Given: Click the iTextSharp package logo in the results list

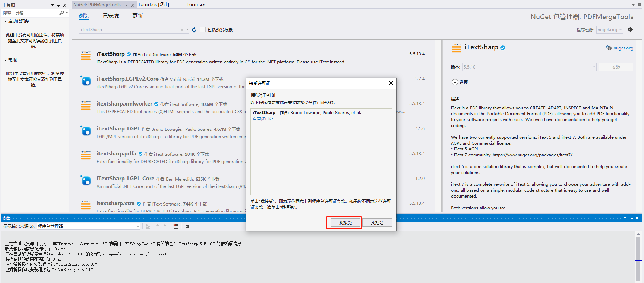Looking at the screenshot, I should tap(86, 56).
